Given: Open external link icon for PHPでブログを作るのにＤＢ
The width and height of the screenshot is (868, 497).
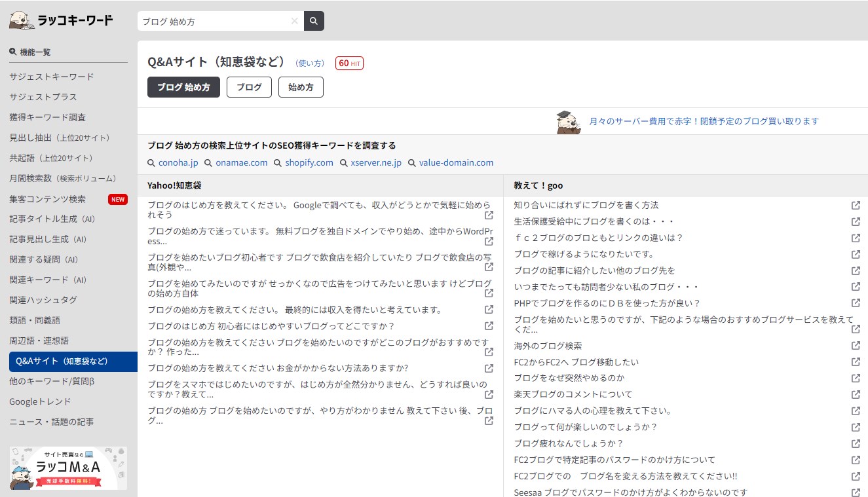Looking at the screenshot, I should tap(856, 303).
